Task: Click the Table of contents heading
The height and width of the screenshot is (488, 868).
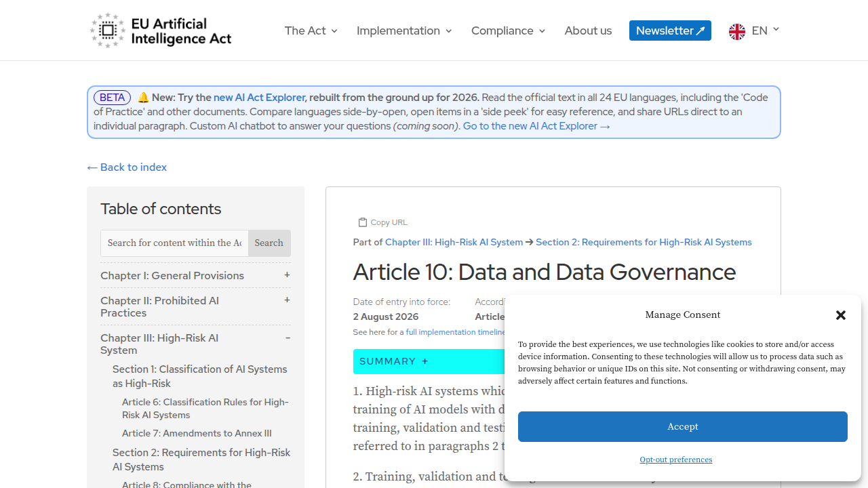Action: click(161, 209)
